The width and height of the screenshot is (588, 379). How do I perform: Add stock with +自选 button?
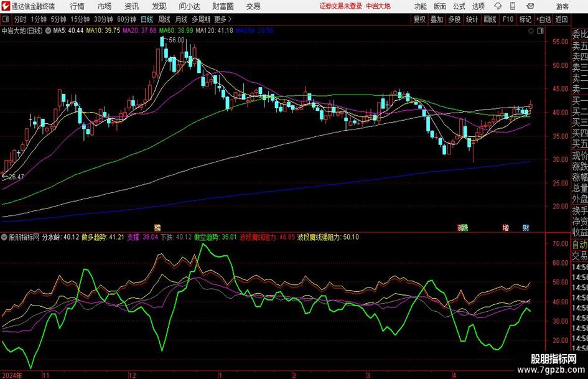tap(544, 19)
